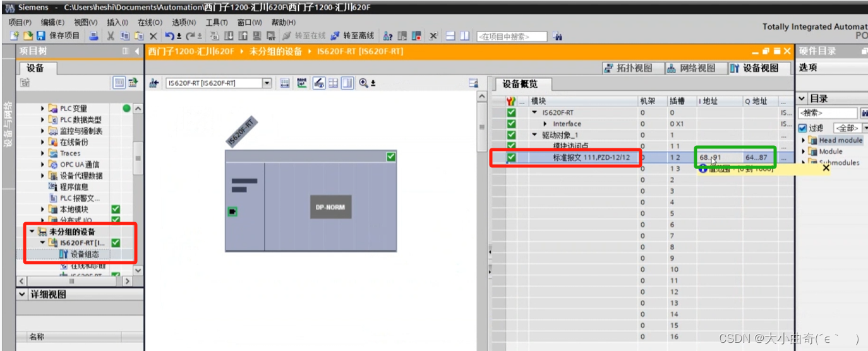Expand the Module catalog folder
The width and height of the screenshot is (868, 351).
click(804, 152)
